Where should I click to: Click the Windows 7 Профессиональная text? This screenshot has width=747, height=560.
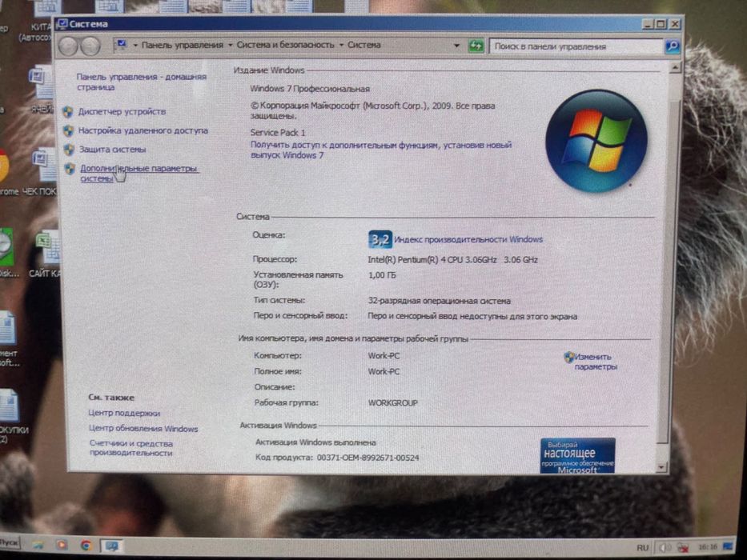click(310, 89)
